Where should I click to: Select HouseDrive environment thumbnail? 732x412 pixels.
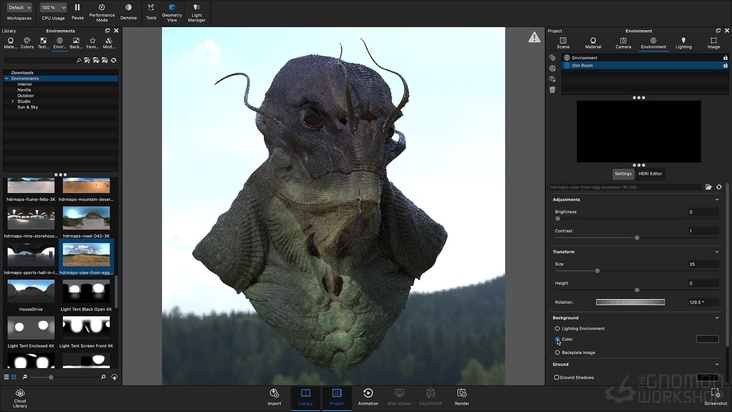click(x=31, y=291)
